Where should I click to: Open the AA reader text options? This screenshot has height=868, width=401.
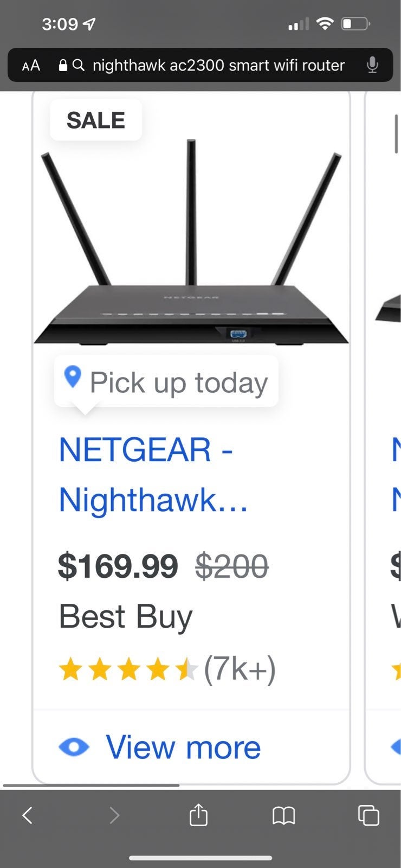(31, 66)
